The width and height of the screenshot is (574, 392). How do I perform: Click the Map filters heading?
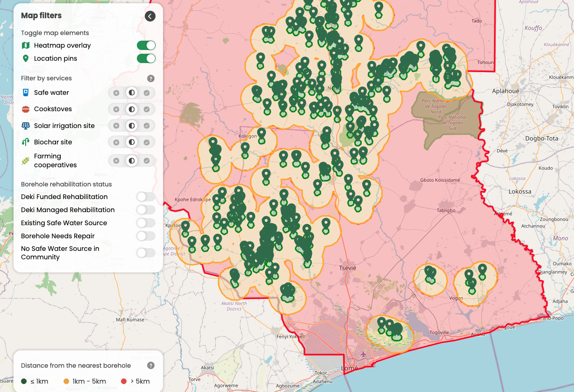click(41, 15)
